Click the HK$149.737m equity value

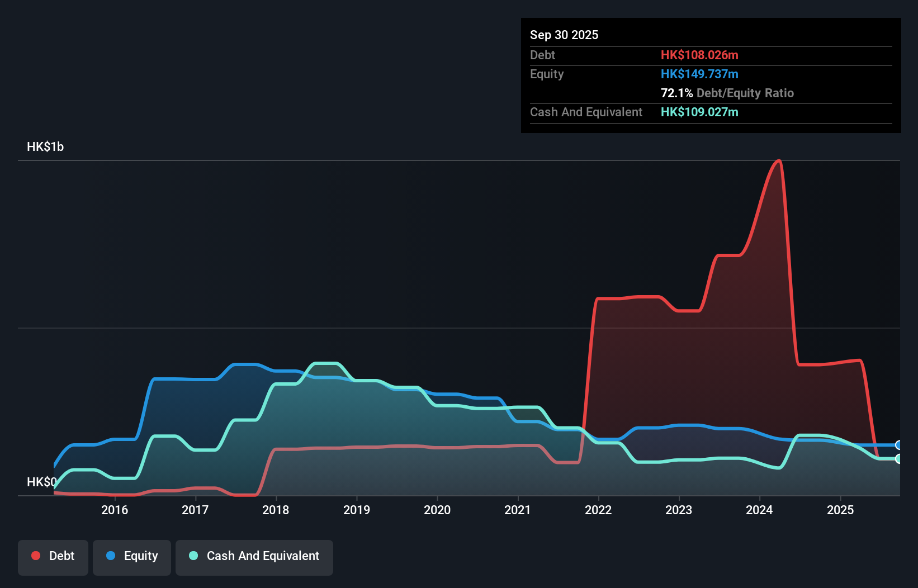[x=699, y=74]
